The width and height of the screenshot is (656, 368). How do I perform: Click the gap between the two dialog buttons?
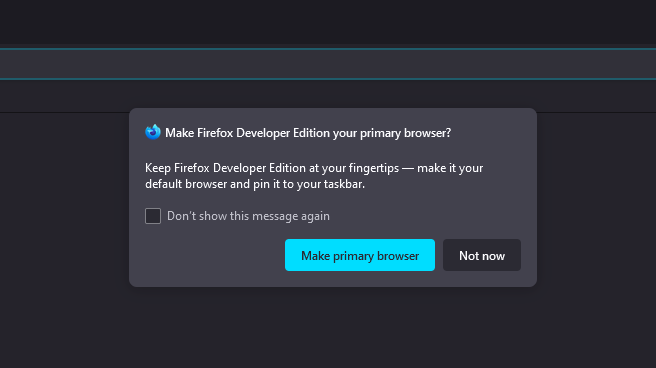click(x=439, y=255)
